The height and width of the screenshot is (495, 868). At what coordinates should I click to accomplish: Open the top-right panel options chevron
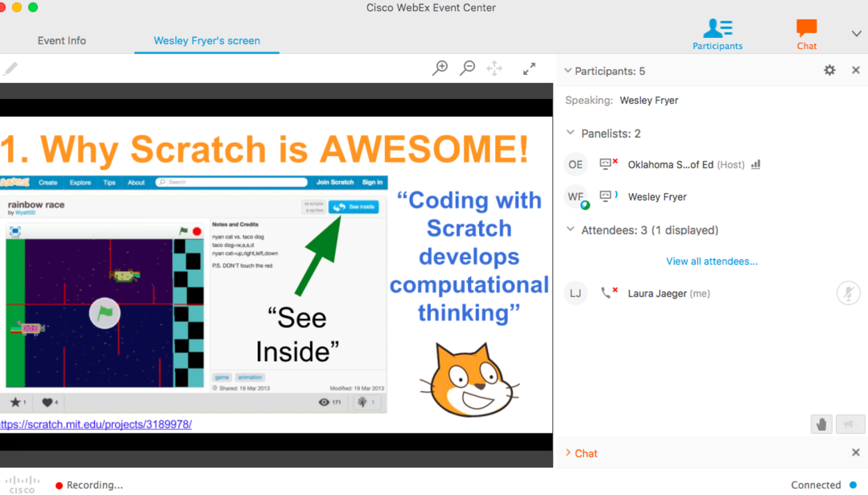pyautogui.click(x=856, y=34)
